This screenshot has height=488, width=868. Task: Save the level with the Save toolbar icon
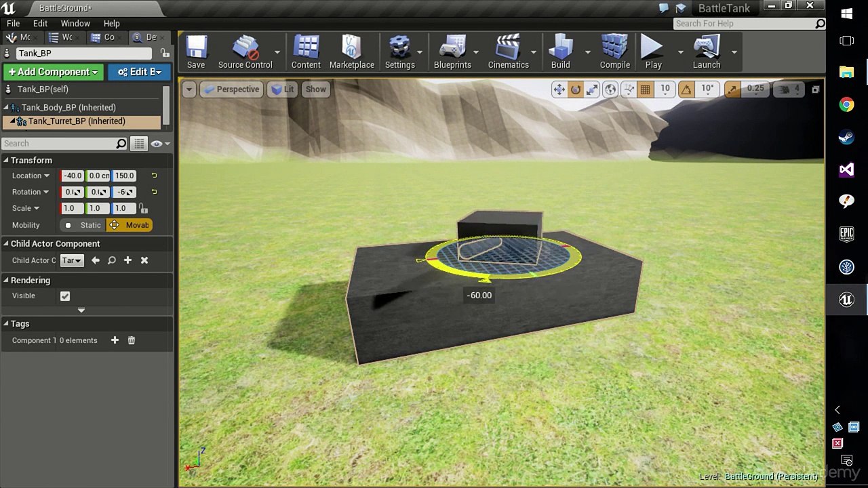click(196, 52)
